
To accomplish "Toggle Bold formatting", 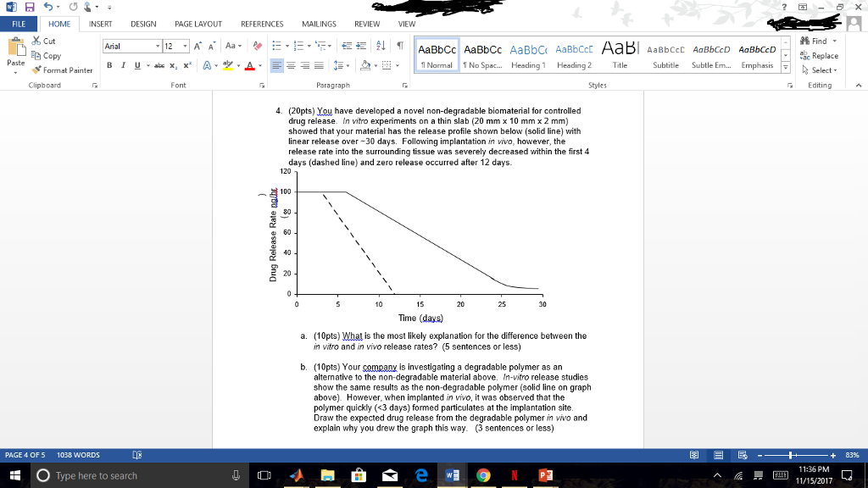I will tap(109, 64).
